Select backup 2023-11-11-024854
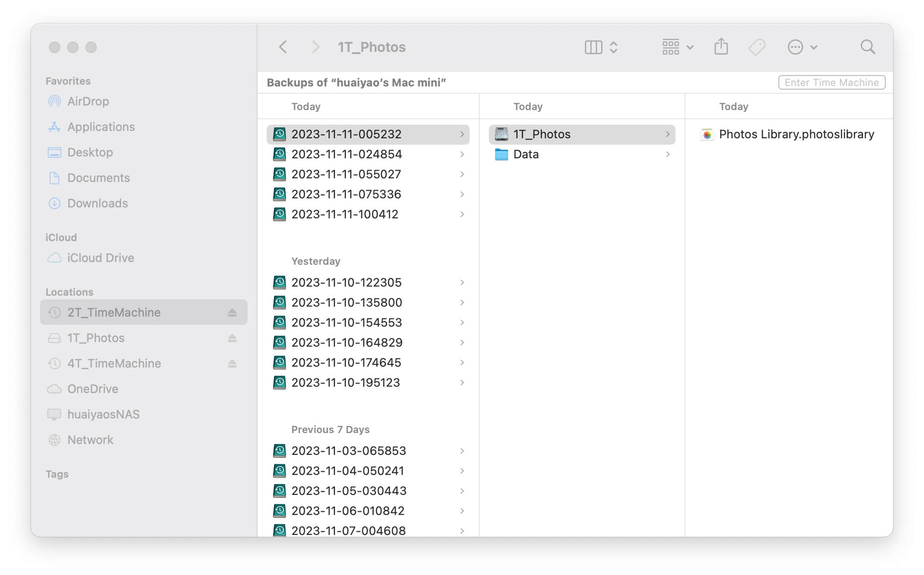This screenshot has height=575, width=924. point(368,154)
